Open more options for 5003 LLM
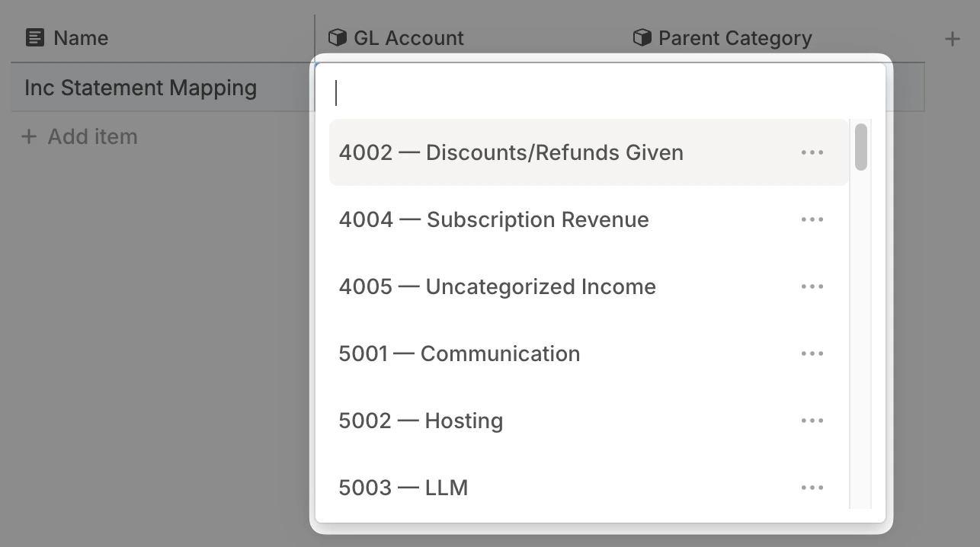 pyautogui.click(x=812, y=488)
